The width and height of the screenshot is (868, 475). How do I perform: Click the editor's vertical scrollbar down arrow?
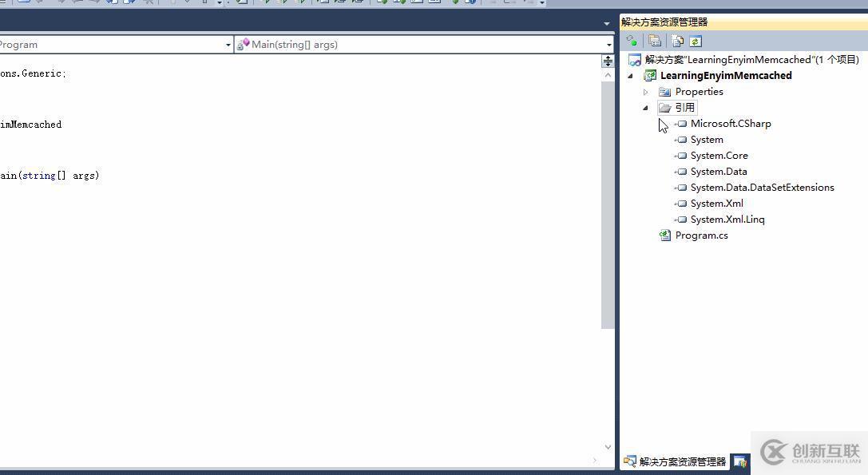click(x=608, y=447)
